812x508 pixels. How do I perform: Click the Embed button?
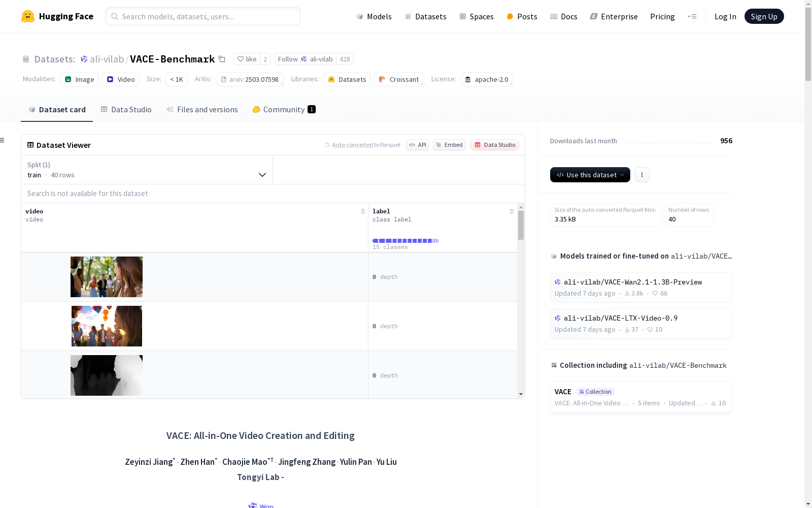tap(449, 145)
